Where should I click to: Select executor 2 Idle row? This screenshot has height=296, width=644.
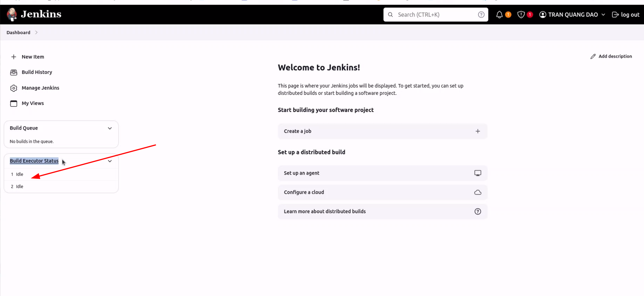61,187
